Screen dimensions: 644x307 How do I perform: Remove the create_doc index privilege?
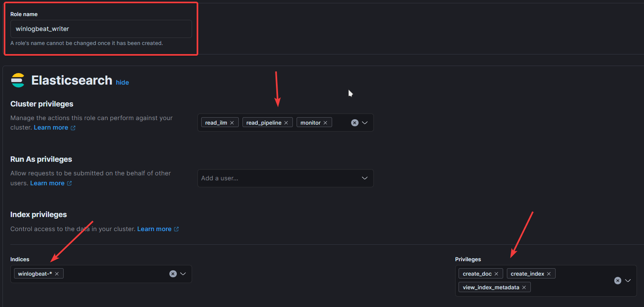496,274
